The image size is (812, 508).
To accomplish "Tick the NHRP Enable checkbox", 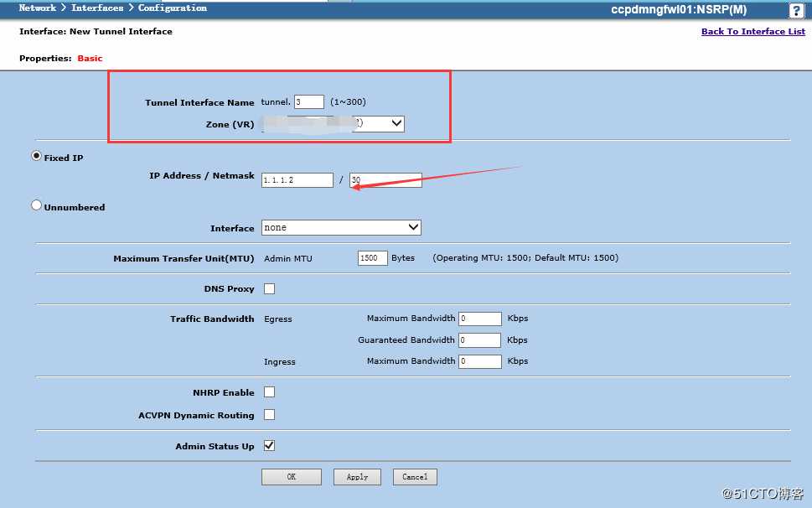I will click(x=269, y=392).
